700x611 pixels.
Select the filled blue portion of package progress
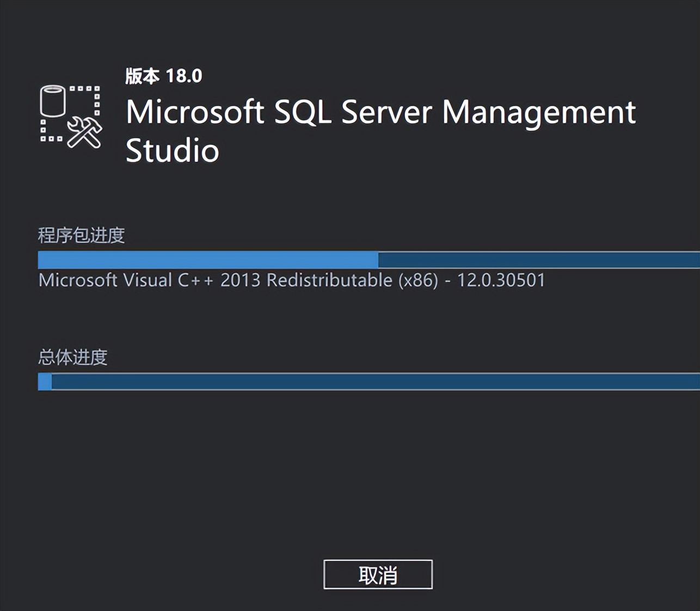(x=207, y=259)
